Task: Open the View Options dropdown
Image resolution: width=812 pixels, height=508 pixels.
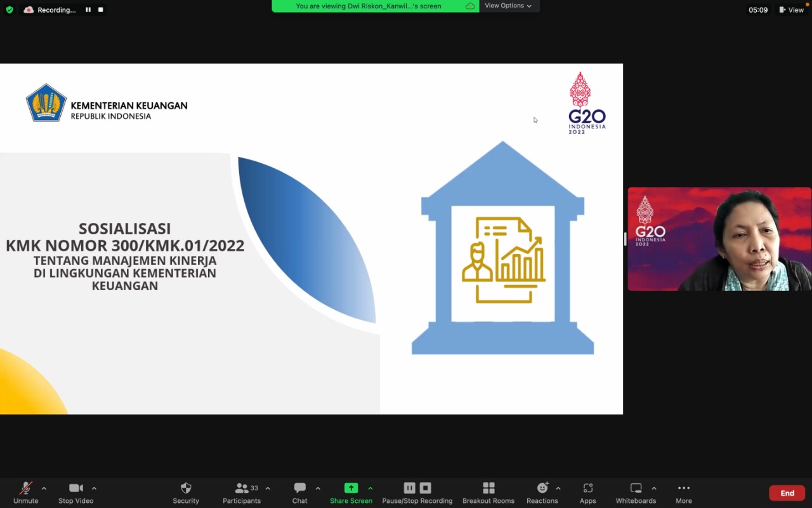Action: [x=508, y=6]
